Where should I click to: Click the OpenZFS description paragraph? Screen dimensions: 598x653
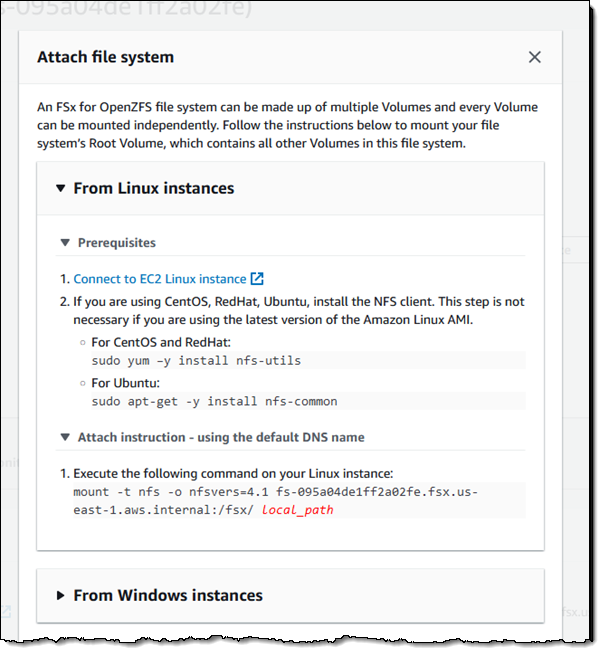[x=287, y=125]
